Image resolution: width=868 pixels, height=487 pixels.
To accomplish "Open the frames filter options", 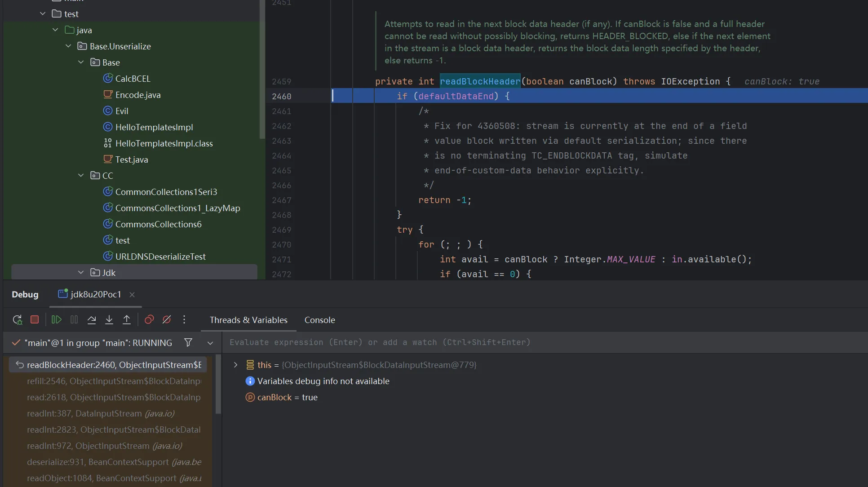I will click(x=188, y=343).
